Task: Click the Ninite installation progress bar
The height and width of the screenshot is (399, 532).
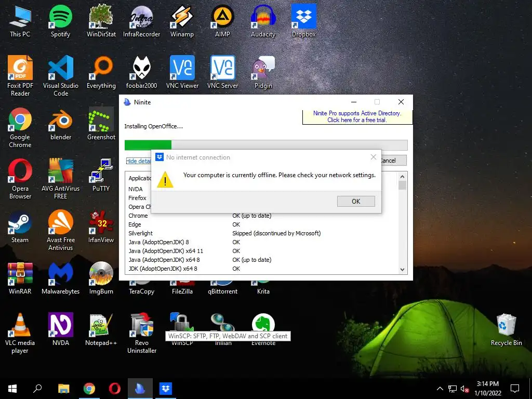Action: (x=266, y=145)
